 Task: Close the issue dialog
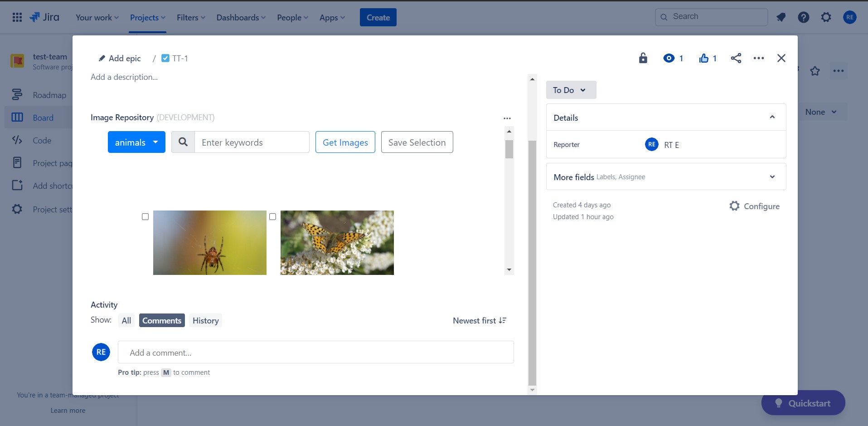click(x=781, y=58)
